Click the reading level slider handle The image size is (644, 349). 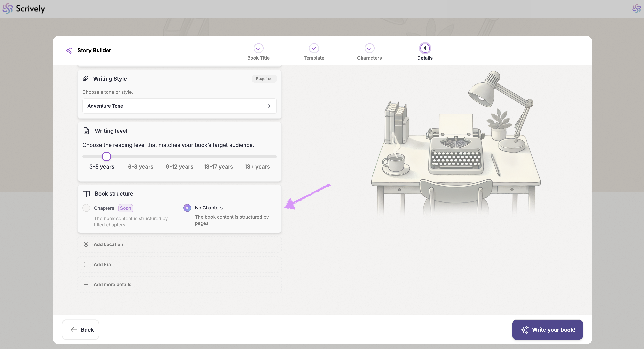tap(107, 157)
